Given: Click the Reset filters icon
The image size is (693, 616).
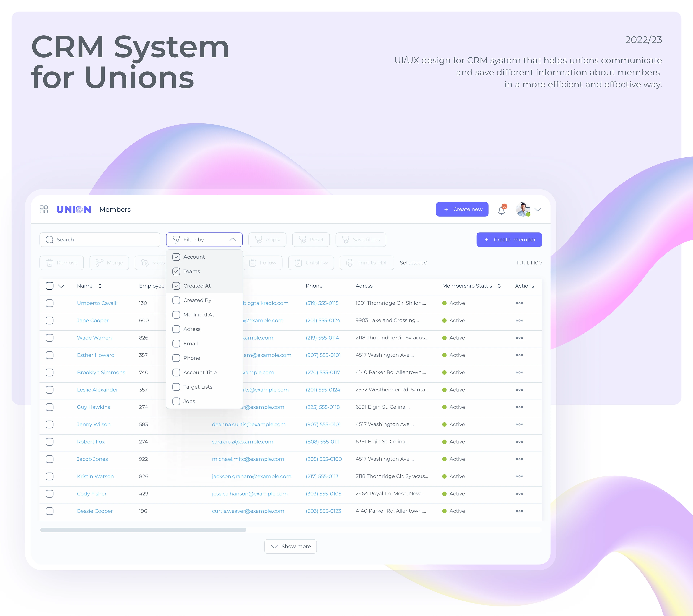Looking at the screenshot, I should [x=302, y=240].
